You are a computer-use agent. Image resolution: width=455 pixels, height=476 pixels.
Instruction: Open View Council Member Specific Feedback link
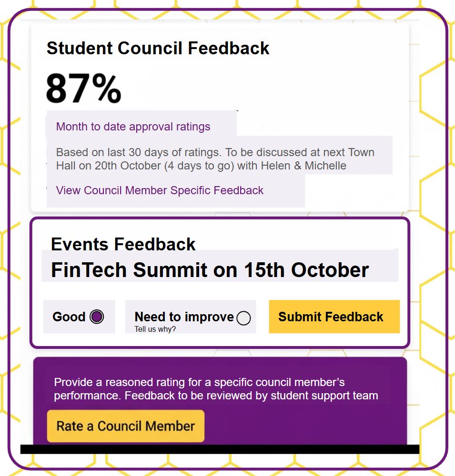pos(160,190)
